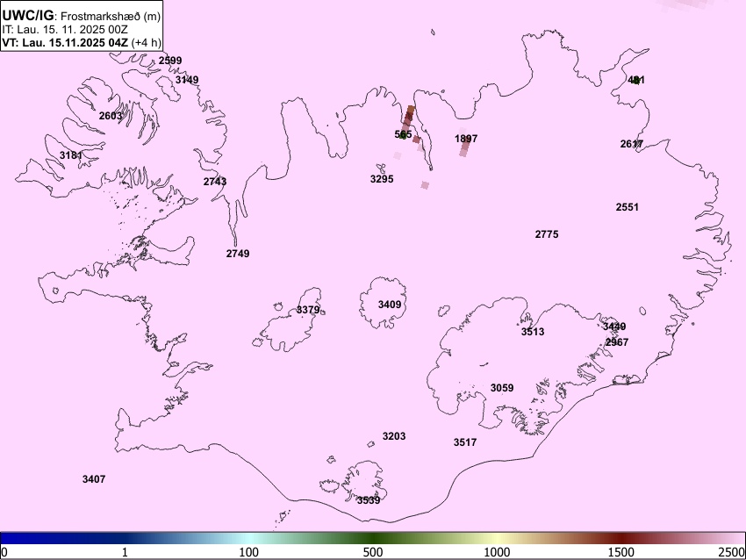
Task: Click the map value 3149
Action: tap(186, 80)
